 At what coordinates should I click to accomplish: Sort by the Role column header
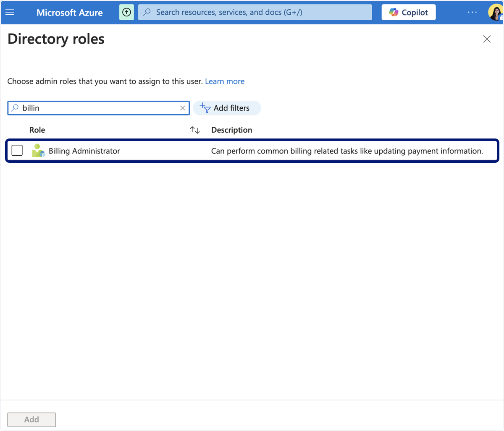[x=37, y=130]
